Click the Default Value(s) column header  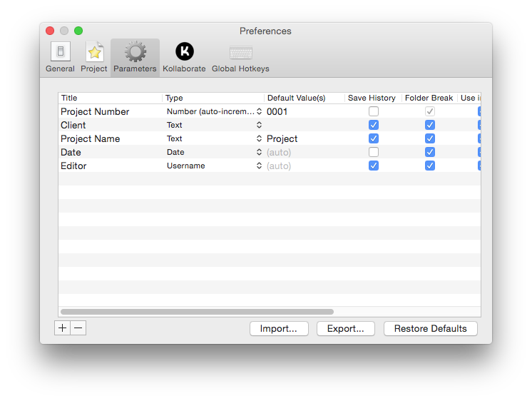tap(304, 98)
